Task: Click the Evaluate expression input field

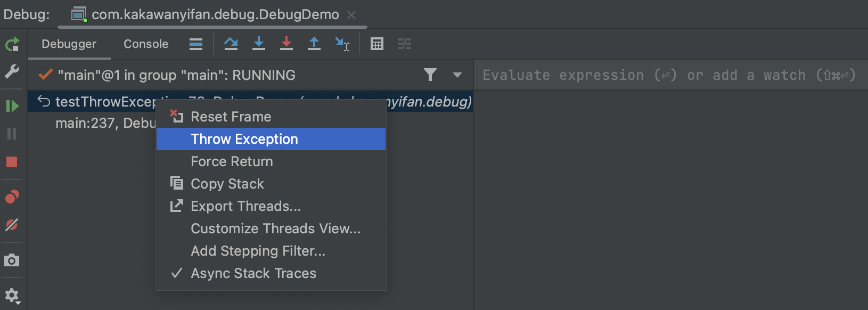Action: pos(669,75)
